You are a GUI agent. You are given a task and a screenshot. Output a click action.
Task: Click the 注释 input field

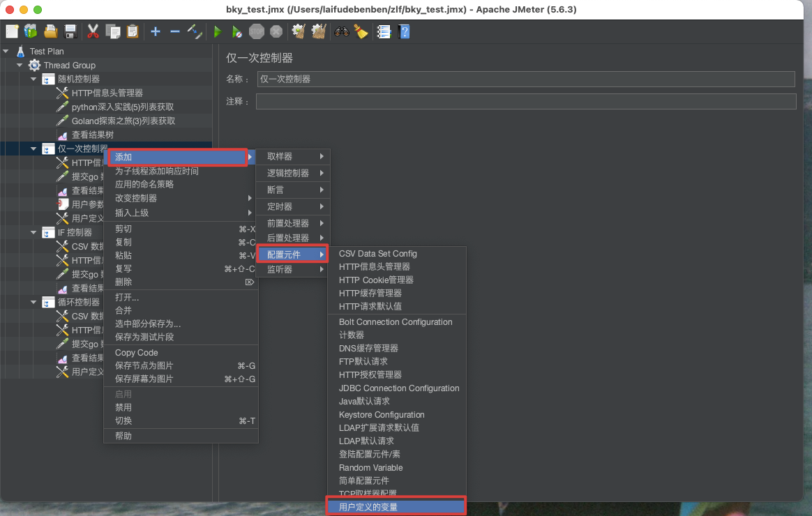(525, 101)
